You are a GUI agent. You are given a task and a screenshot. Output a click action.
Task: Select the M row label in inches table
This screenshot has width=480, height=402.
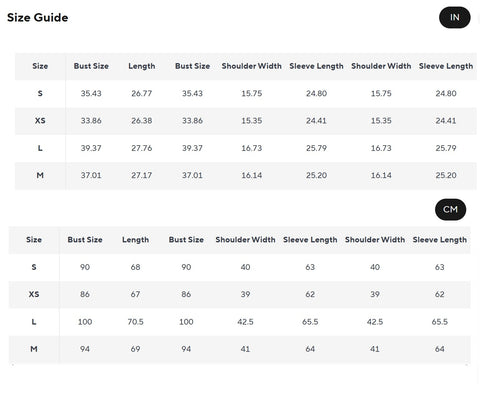[x=40, y=175]
